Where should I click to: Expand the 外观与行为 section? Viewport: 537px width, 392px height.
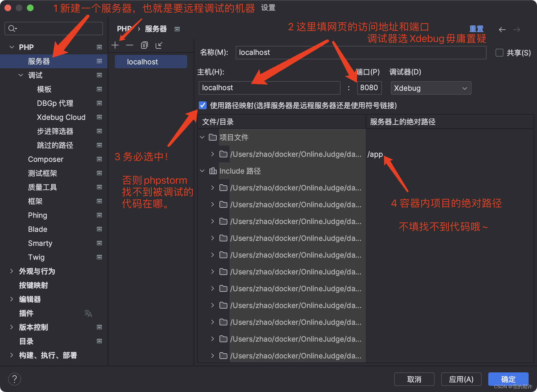(x=11, y=271)
